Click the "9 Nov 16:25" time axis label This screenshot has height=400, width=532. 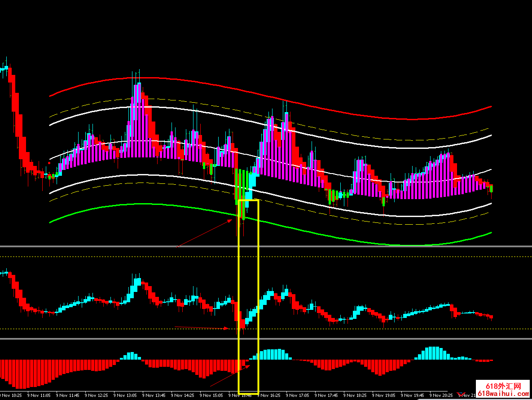(x=270, y=396)
